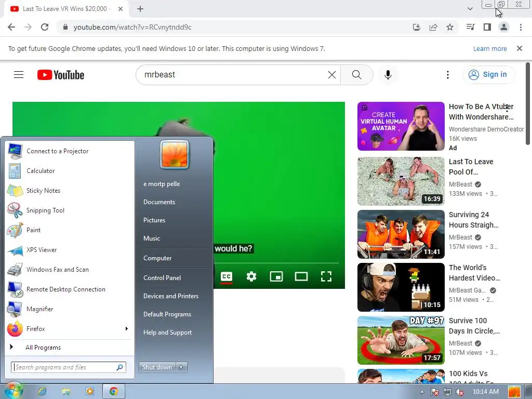Click the search magnifier button
The image size is (532, 399).
point(356,75)
